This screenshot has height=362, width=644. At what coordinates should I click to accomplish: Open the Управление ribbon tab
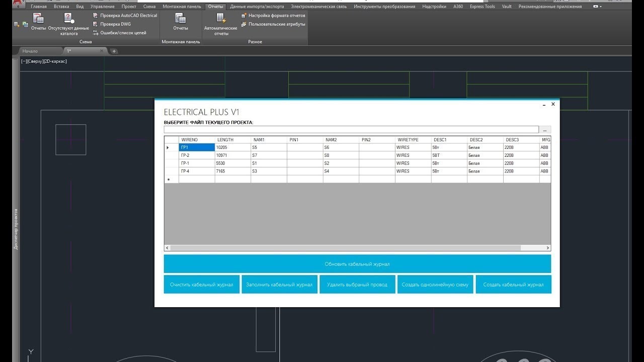[103, 7]
